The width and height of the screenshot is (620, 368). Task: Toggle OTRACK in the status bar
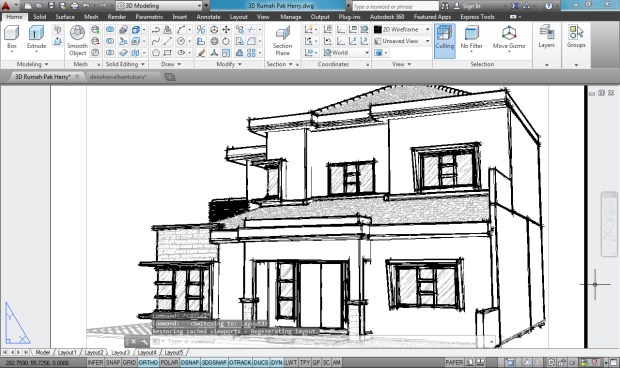(240, 362)
